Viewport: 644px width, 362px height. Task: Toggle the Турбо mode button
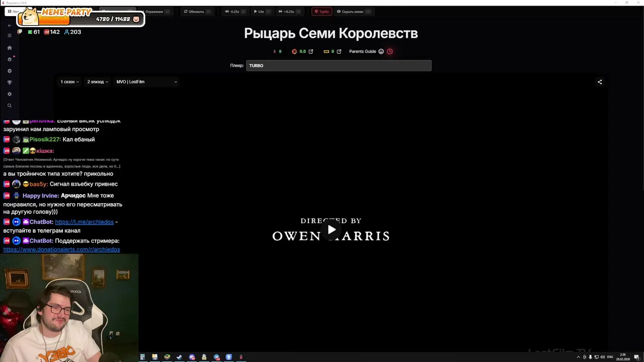(322, 11)
